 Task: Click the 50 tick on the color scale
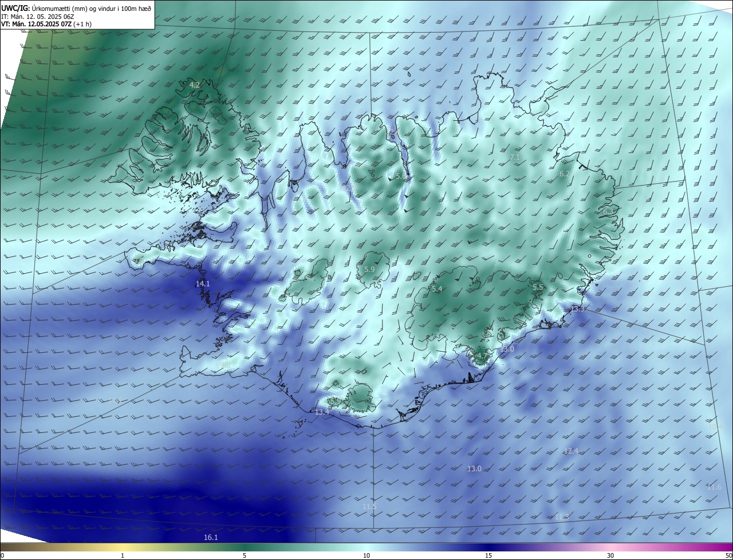728,555
